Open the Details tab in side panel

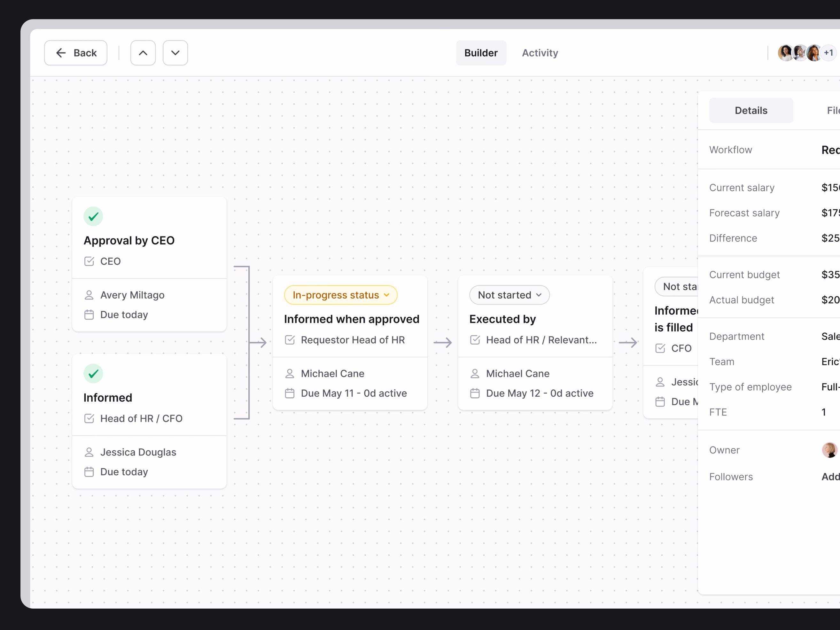pyautogui.click(x=751, y=111)
